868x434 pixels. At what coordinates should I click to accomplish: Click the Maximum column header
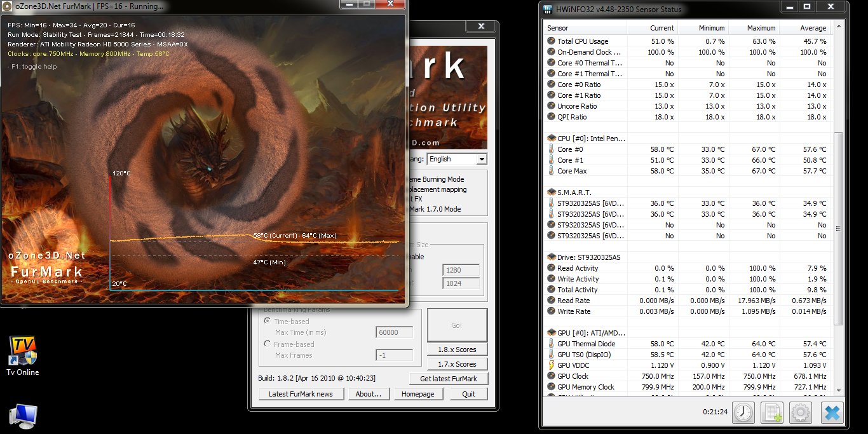(x=754, y=28)
